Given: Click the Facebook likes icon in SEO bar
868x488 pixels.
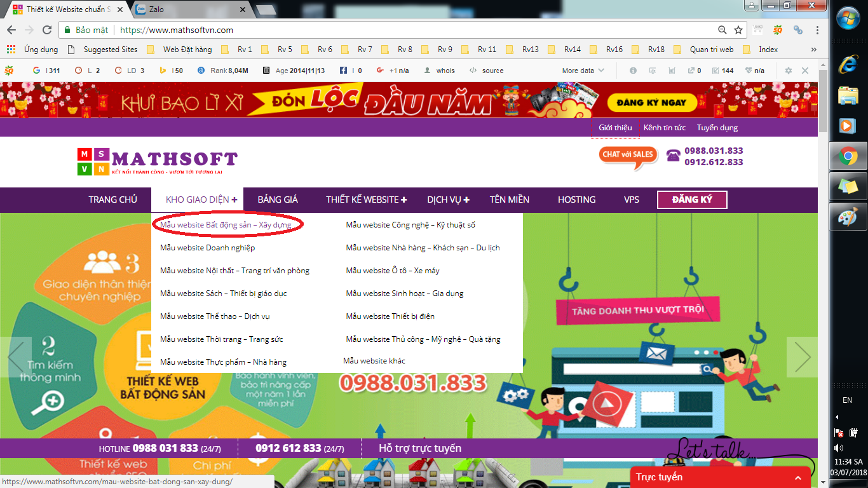Looking at the screenshot, I should (343, 71).
